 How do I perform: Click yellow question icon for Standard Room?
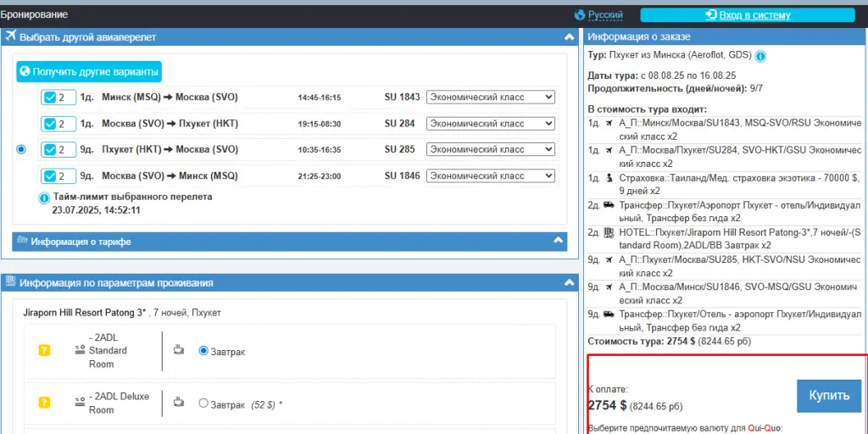coord(45,350)
